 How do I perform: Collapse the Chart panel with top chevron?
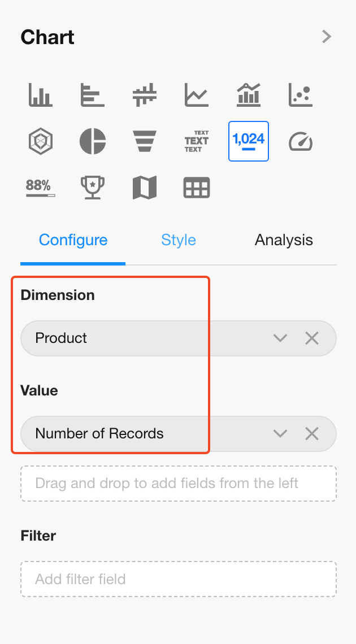(326, 37)
